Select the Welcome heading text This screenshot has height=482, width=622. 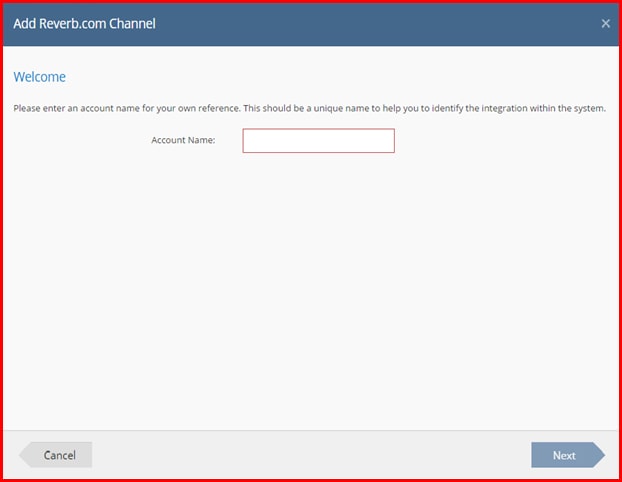40,77
